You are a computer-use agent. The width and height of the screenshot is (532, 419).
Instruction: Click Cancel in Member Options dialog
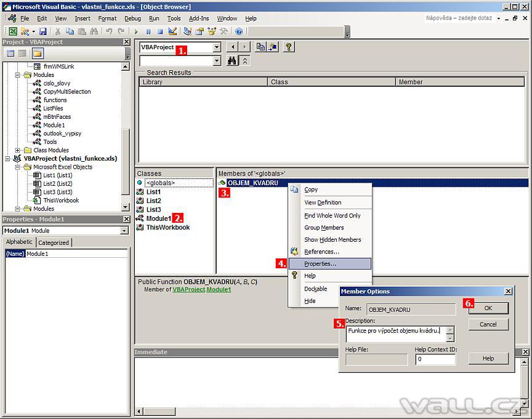click(488, 324)
